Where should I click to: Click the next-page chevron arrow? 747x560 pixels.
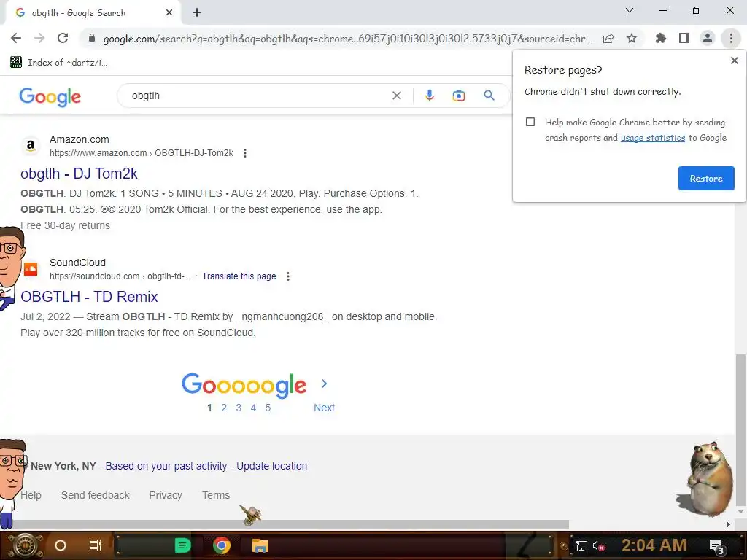324,384
